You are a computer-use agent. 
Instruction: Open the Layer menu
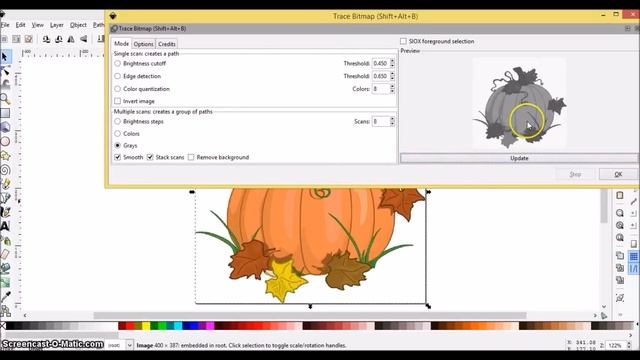(x=57, y=25)
